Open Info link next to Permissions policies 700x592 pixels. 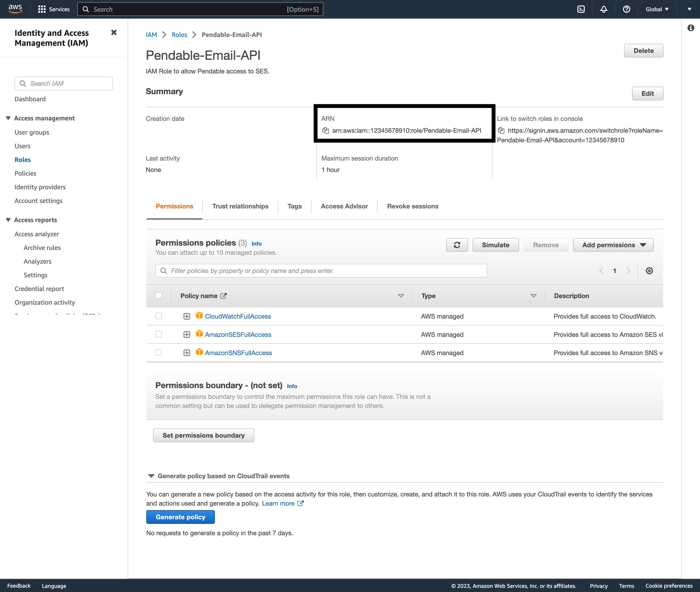[x=257, y=244]
